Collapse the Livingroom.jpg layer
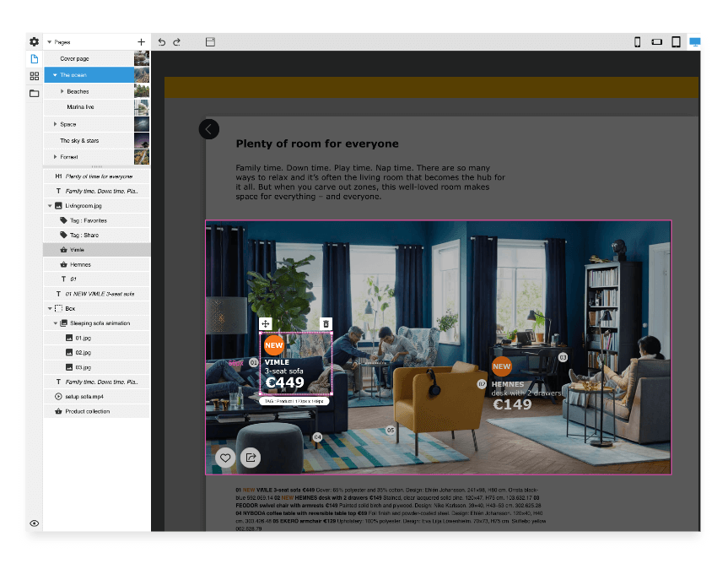The width and height of the screenshot is (728, 580). (x=50, y=205)
